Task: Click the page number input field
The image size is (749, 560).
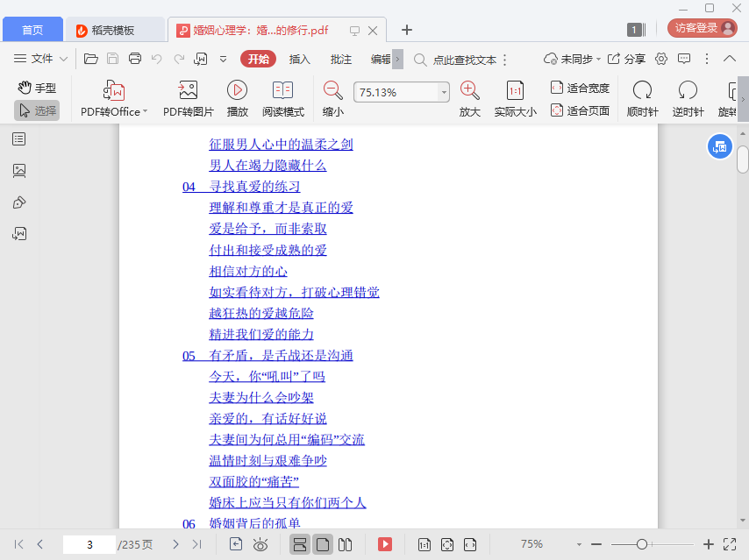Action: 89,544
